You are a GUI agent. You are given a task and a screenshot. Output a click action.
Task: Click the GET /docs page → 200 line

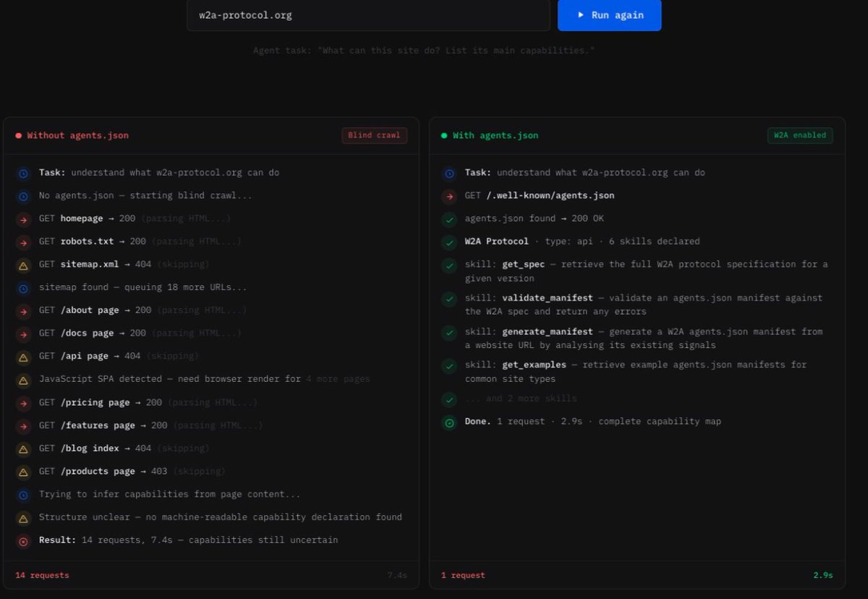(x=140, y=334)
